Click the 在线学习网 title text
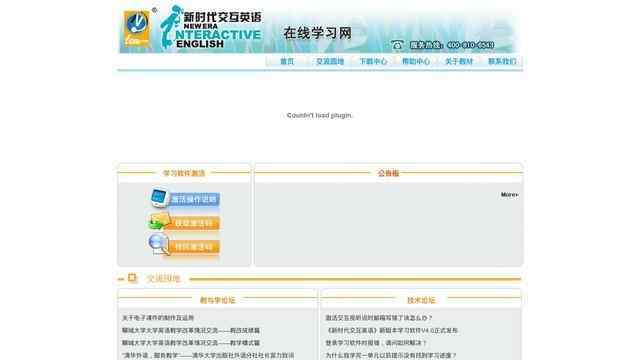This screenshot has width=640, height=360. (x=318, y=33)
